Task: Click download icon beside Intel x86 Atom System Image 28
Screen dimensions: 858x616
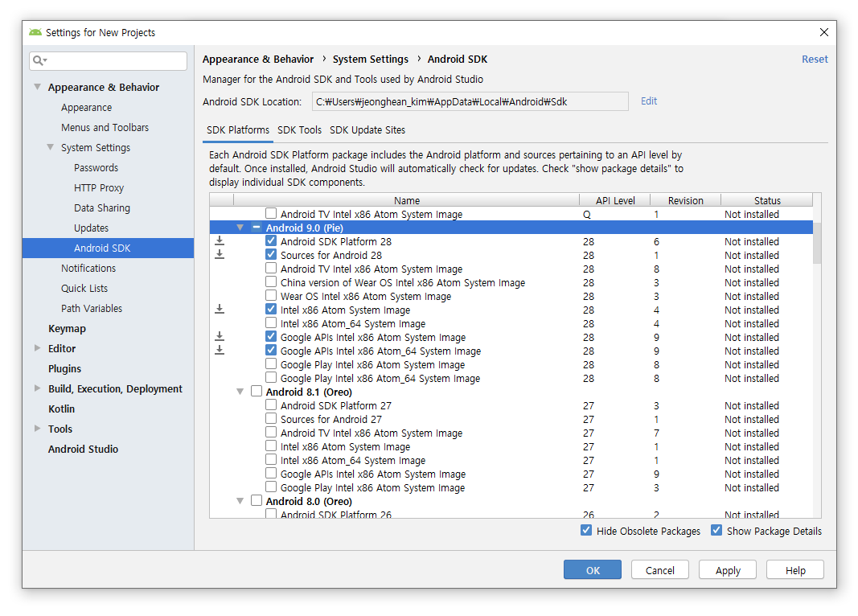Action: 220,309
